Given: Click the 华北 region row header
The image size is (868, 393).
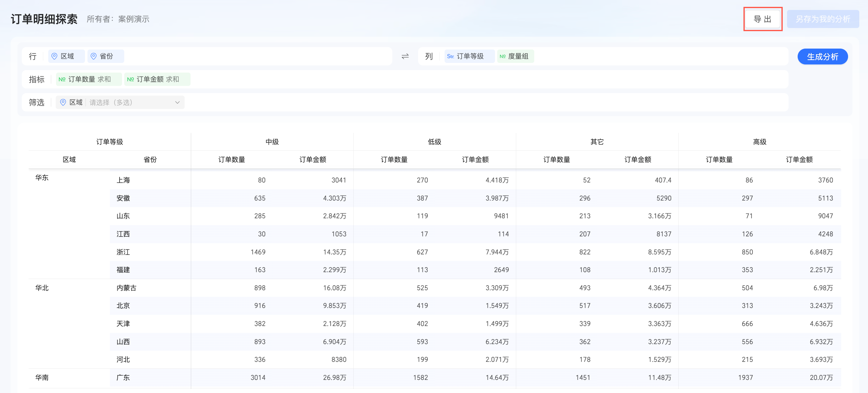Looking at the screenshot, I should 42,287.
